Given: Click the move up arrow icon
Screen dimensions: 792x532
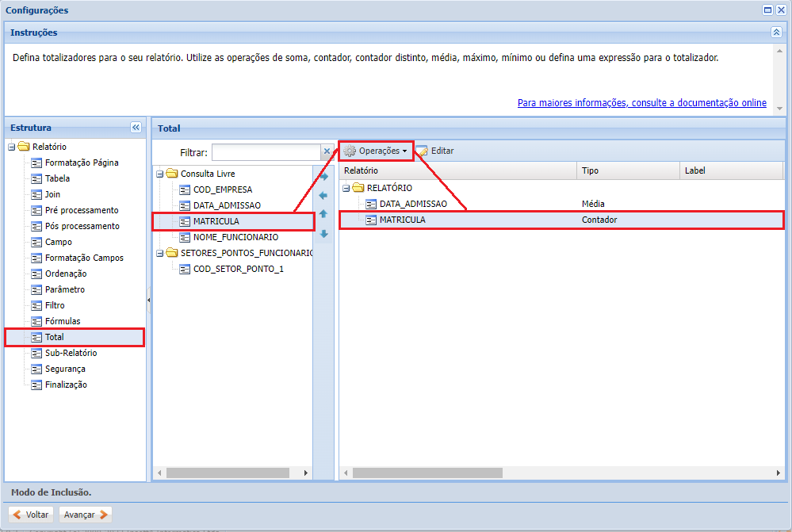Looking at the screenshot, I should tap(323, 214).
